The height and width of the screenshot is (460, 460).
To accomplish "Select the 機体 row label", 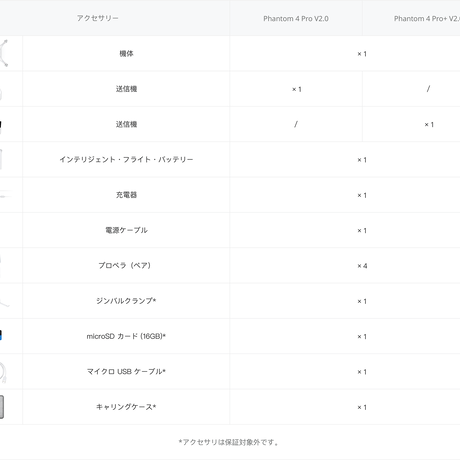I will click(x=126, y=54).
